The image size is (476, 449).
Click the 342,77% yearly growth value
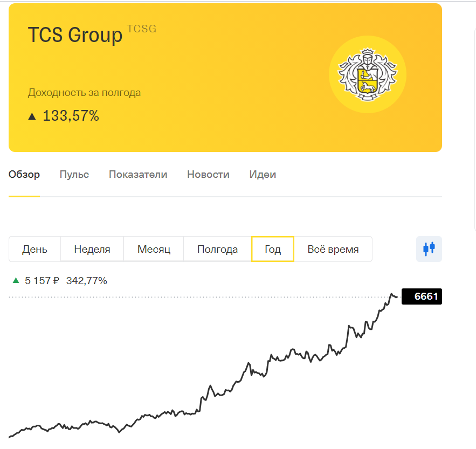86,281
